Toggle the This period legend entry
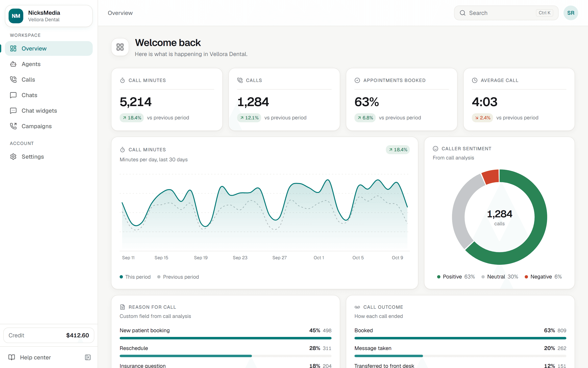This screenshot has width=588, height=368. click(135, 277)
